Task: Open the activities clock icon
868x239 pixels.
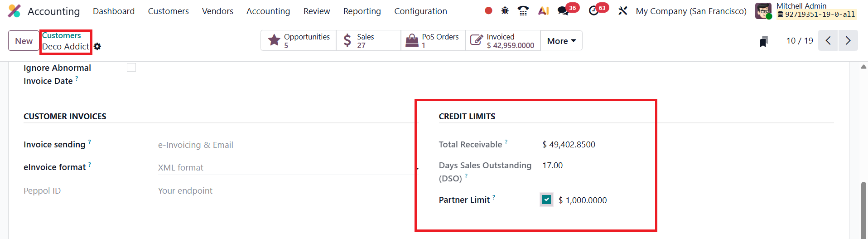Action: [593, 11]
